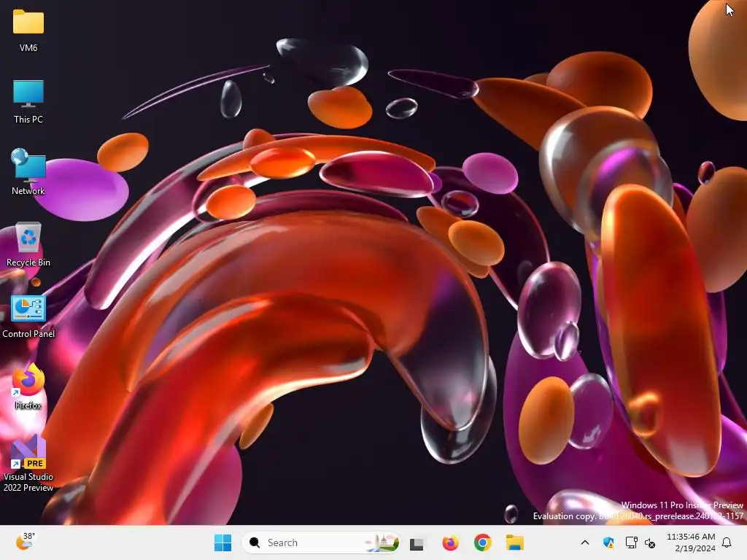Launch Firefox from the taskbar
Image resolution: width=747 pixels, height=560 pixels.
tap(450, 542)
